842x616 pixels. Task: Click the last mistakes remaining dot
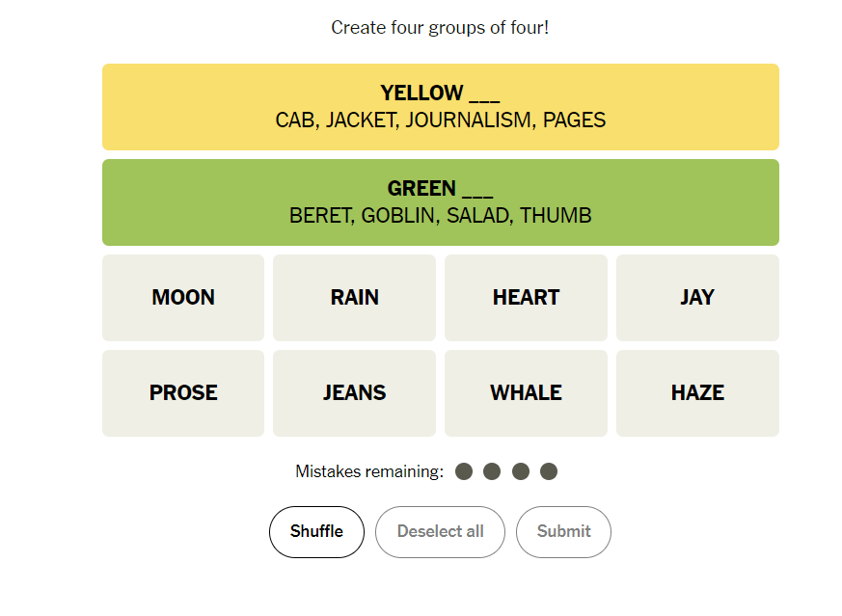tap(549, 471)
